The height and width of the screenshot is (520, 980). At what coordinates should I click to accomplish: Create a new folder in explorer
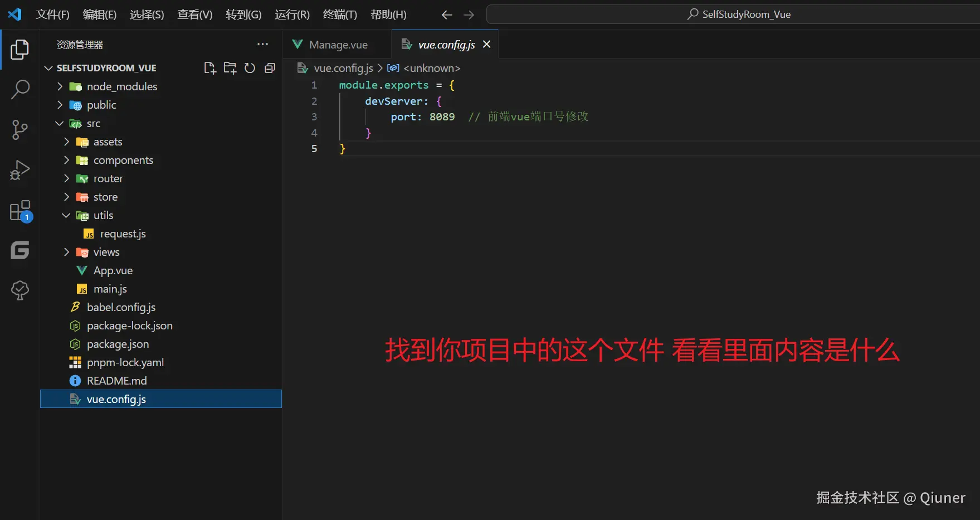(230, 68)
